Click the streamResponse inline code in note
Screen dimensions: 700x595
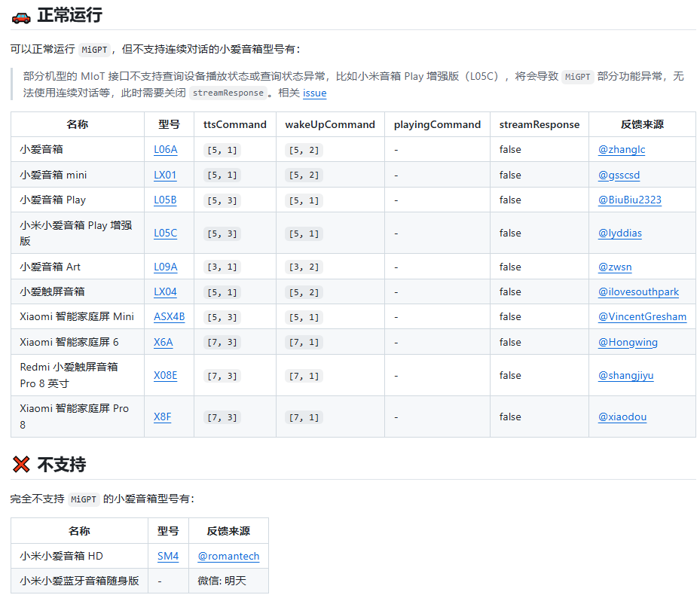[x=228, y=93]
